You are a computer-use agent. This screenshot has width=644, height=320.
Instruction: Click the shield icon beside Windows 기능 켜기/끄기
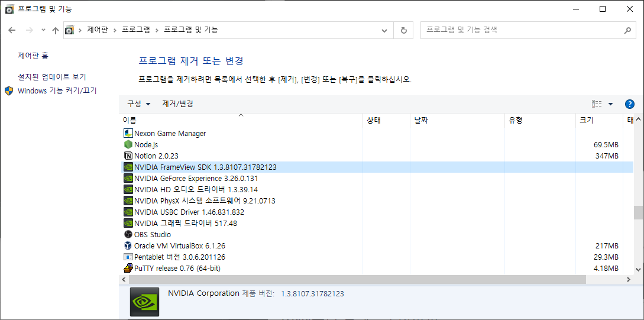pos(9,90)
